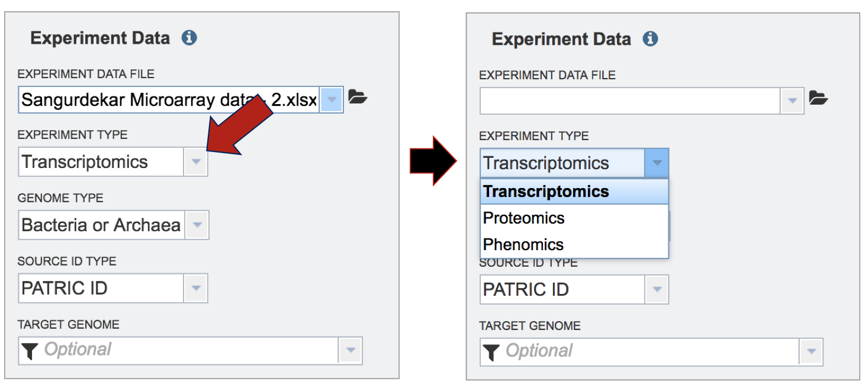This screenshot has width=868, height=388.
Task: Expand the Sangurdekar data file dropdown arrow
Action: point(332,99)
